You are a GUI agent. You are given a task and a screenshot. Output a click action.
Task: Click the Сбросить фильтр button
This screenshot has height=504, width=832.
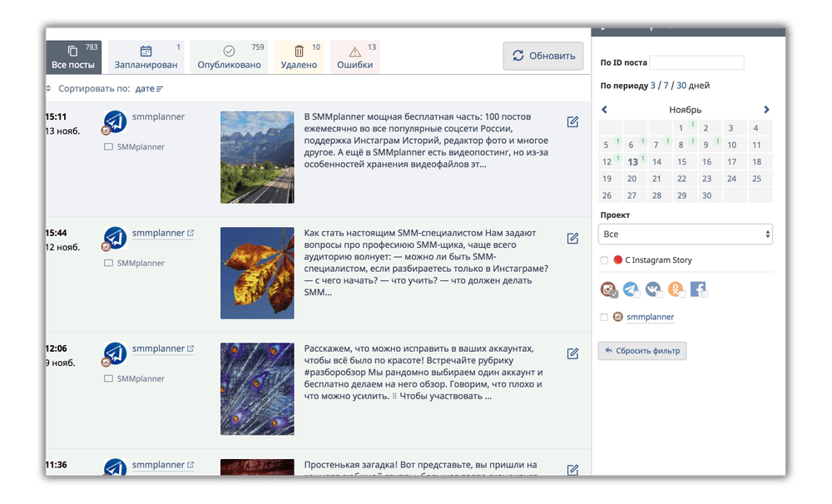coord(642,351)
